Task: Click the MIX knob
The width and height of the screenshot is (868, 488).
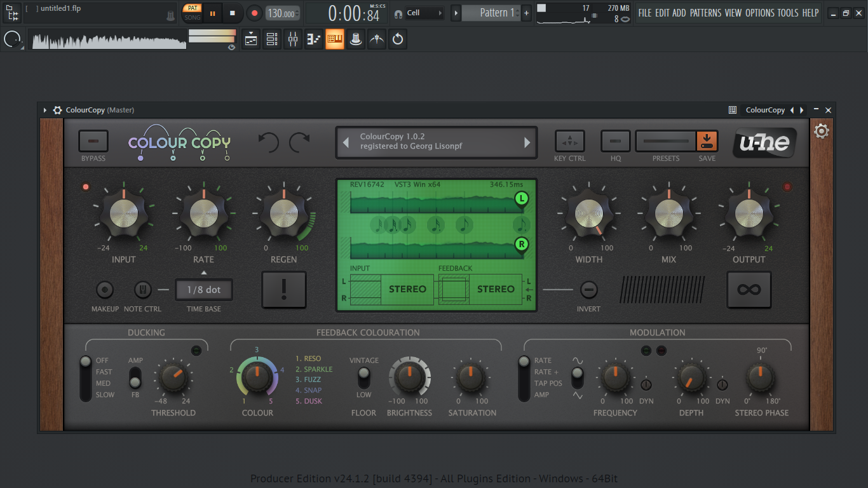Action: 668,213
